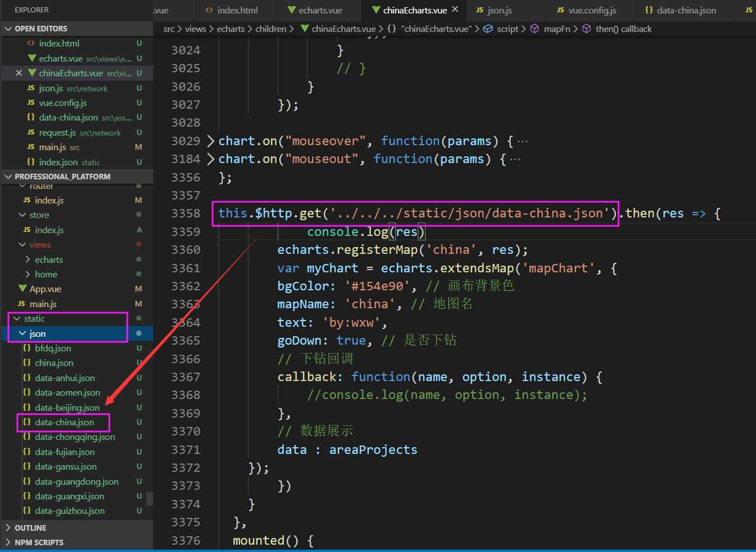
Task: Switch to the vue.config.js tab
Action: pos(586,10)
